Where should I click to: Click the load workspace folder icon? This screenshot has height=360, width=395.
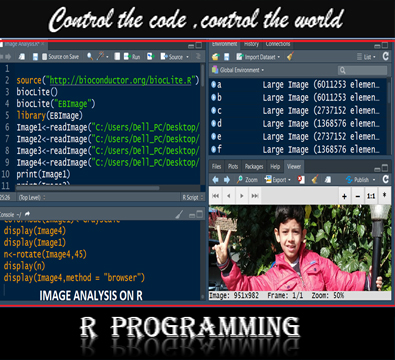[216, 57]
